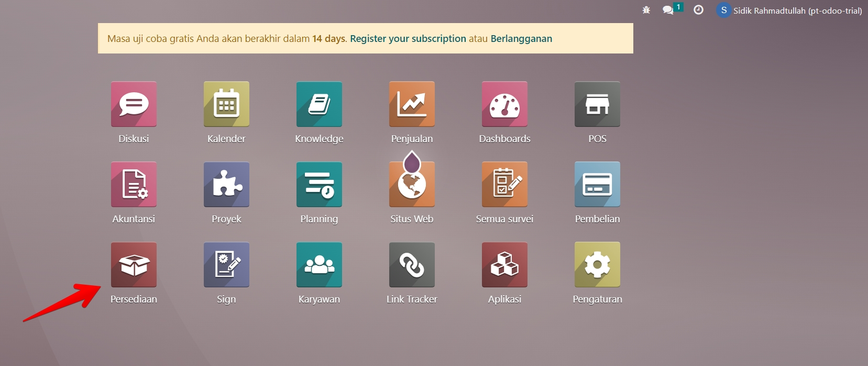Open the Persediaan box icon
Image resolution: width=868 pixels, height=366 pixels.
tap(134, 265)
